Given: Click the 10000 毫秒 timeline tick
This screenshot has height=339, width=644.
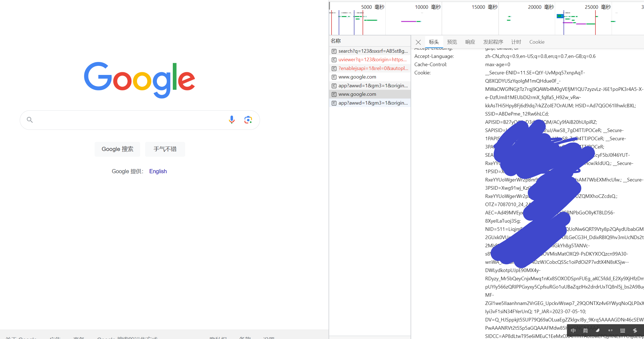Looking at the screenshot, I should pyautogui.click(x=428, y=7).
